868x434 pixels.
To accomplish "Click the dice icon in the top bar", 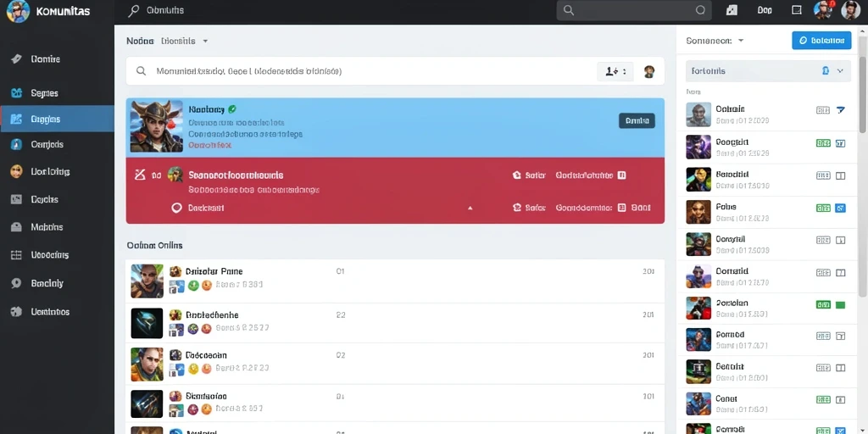I will [732, 10].
